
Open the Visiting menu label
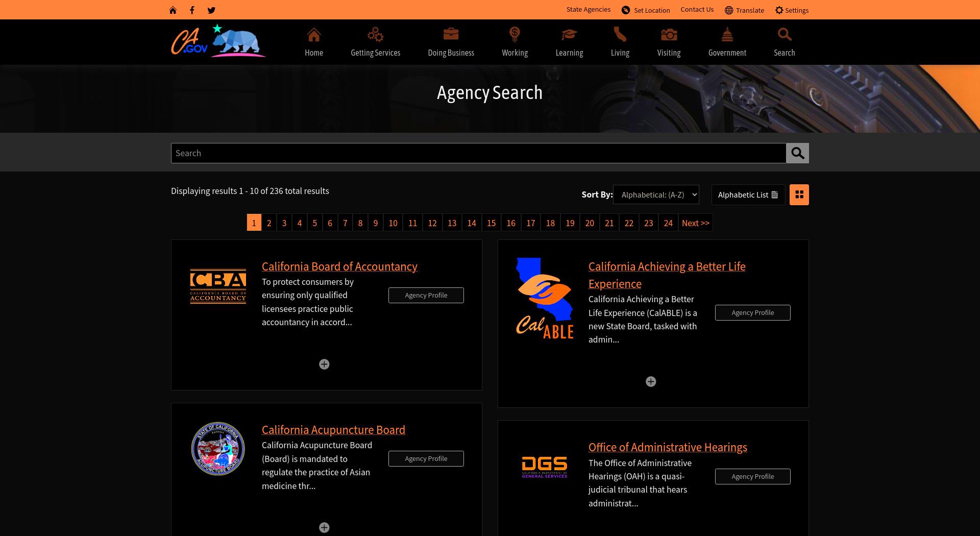669,53
